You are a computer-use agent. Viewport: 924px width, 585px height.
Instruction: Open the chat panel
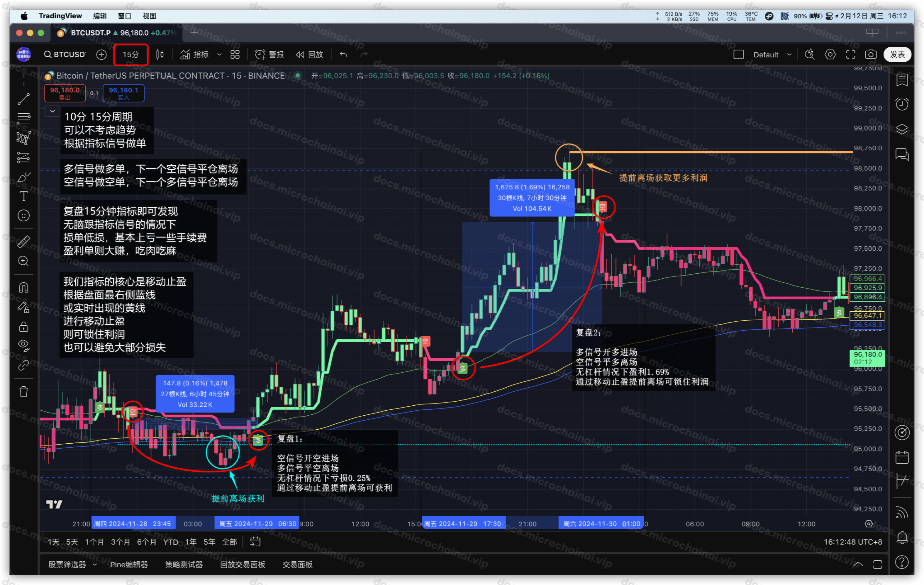pos(902,154)
